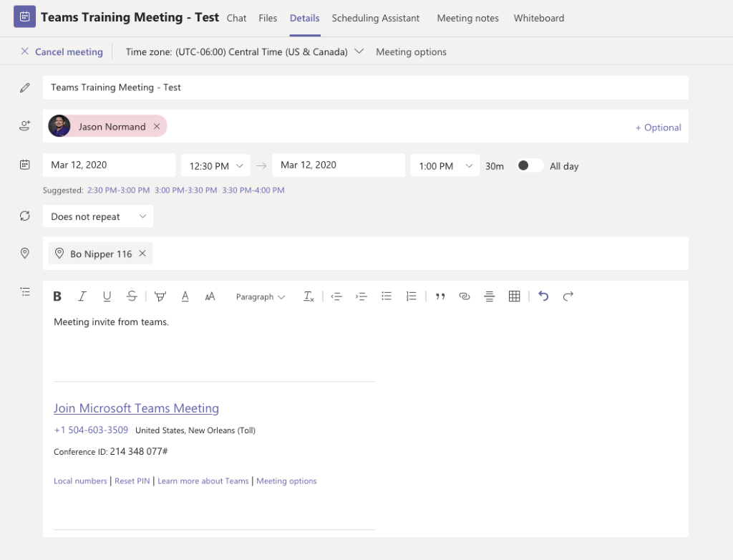Pick suggested time 3:30 PM-4:00 PM
Image resolution: width=733 pixels, height=560 pixels.
click(x=253, y=190)
